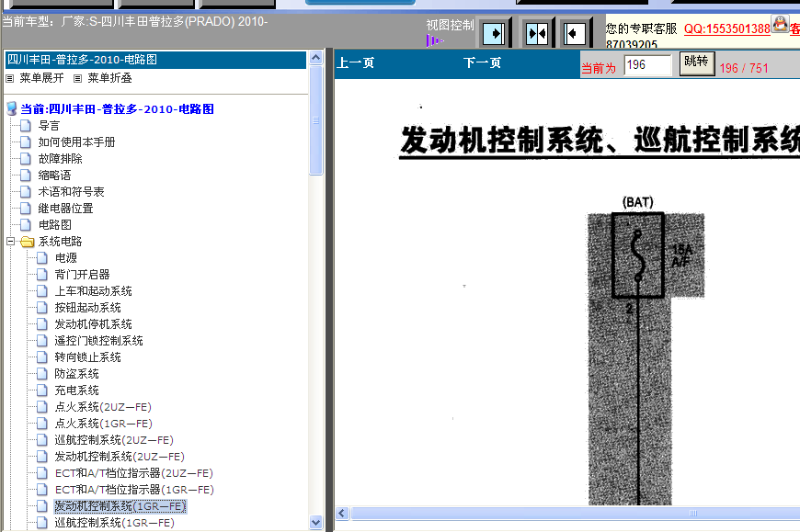Open 巡航控制系统(1GR—FE) page
The image size is (800, 532).
114,523
